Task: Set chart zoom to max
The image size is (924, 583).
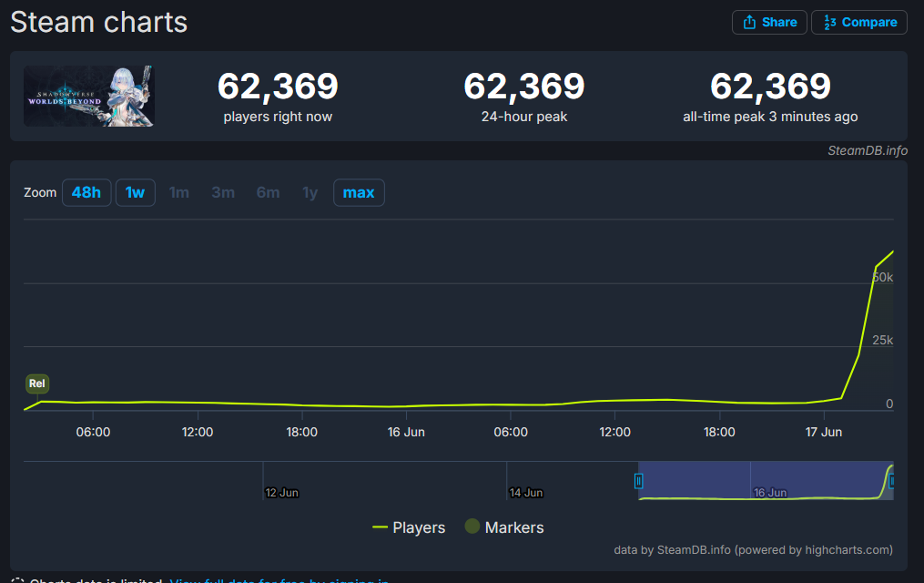Action: pos(359,193)
